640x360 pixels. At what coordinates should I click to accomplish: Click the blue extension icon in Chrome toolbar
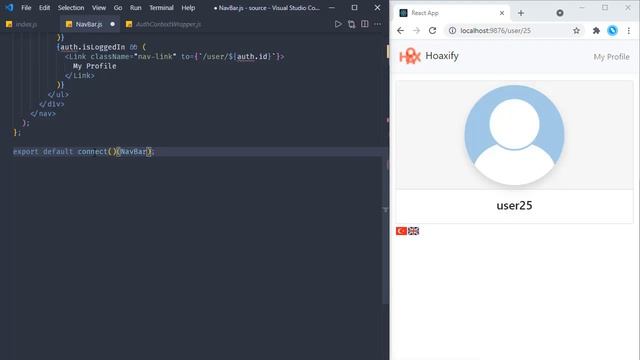click(612, 31)
